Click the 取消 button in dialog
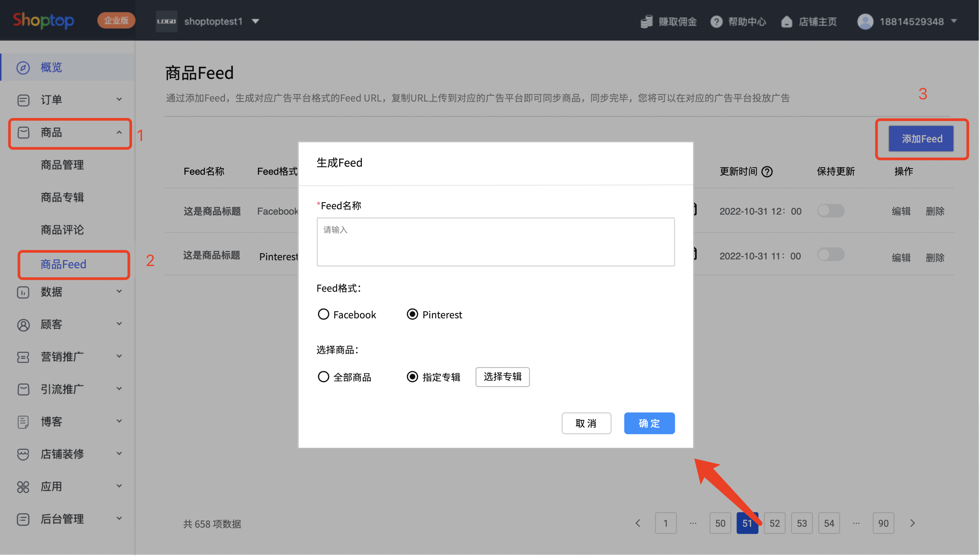 586,423
